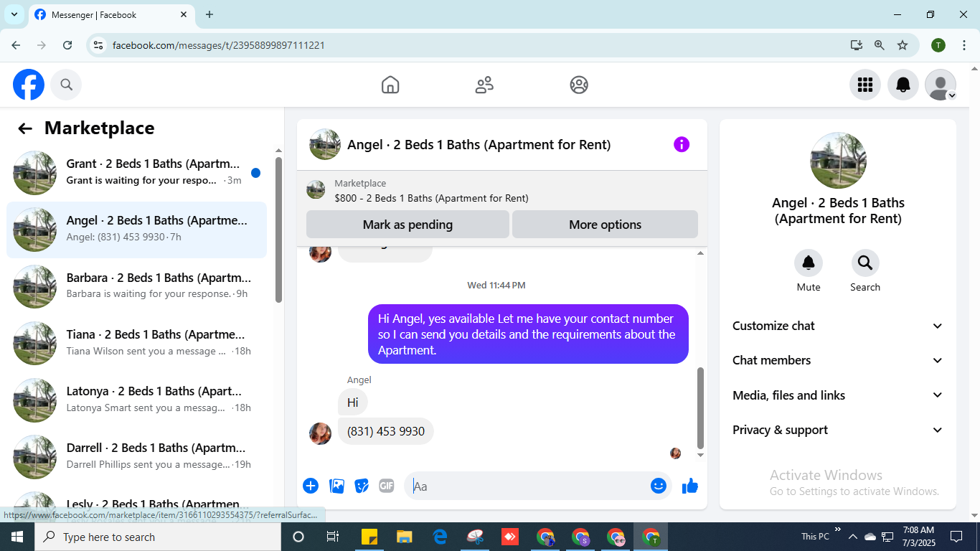Open Latonya conversation in list
The image size is (980, 551).
click(136, 400)
